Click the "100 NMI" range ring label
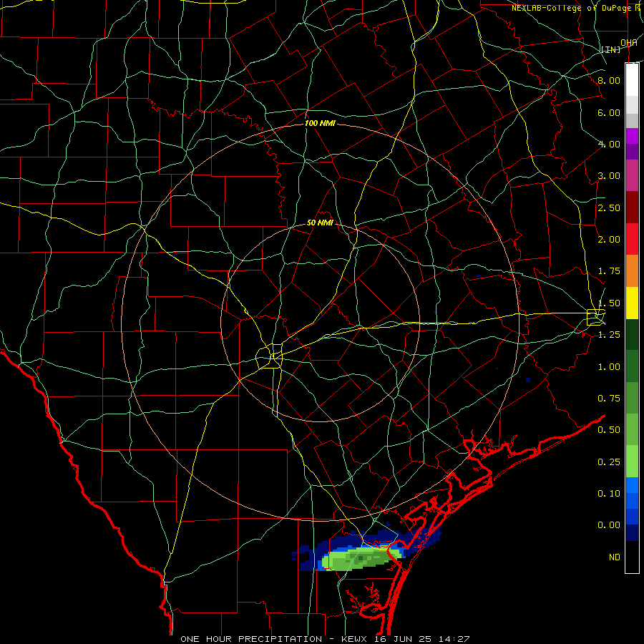644x644 pixels. pos(320,123)
